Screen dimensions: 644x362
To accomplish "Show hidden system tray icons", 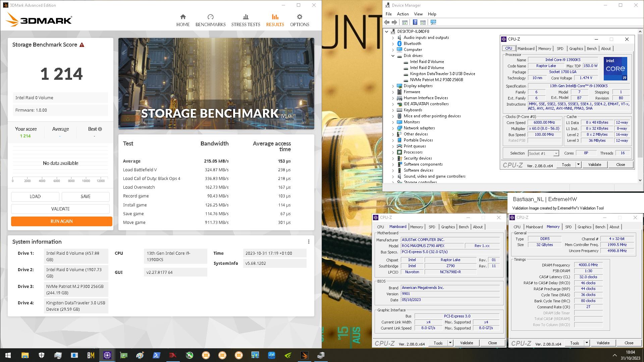I will tap(614, 355).
